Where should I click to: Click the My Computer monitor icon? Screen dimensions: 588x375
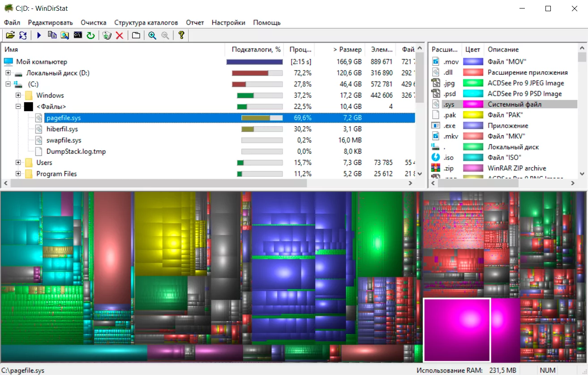pyautogui.click(x=9, y=62)
